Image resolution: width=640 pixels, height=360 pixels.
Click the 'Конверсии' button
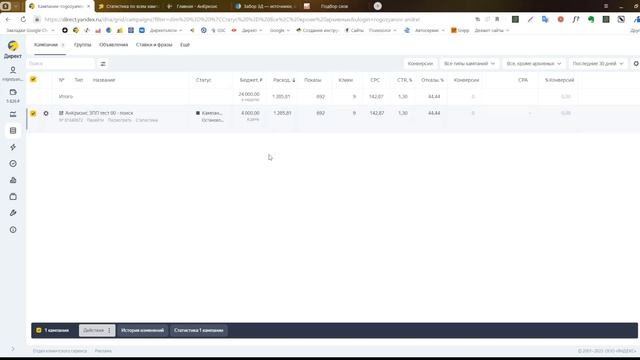click(x=420, y=64)
